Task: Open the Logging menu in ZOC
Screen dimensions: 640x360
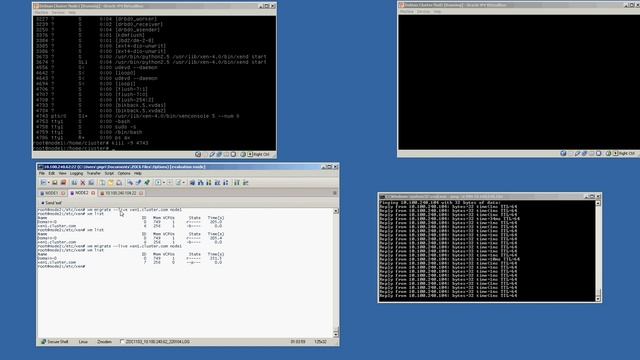Action: [76, 173]
